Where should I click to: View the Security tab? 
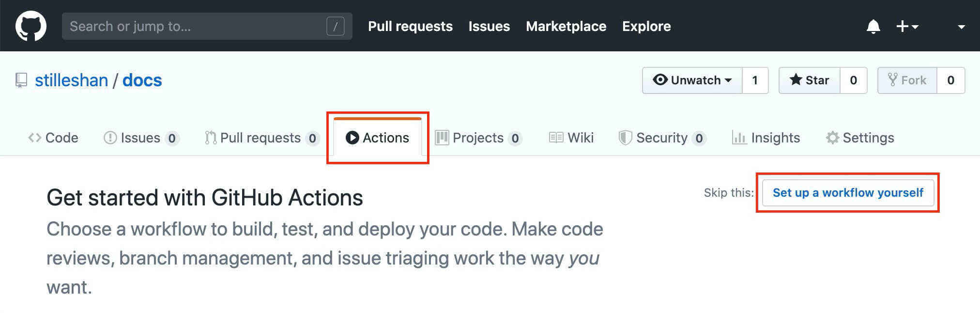point(661,138)
